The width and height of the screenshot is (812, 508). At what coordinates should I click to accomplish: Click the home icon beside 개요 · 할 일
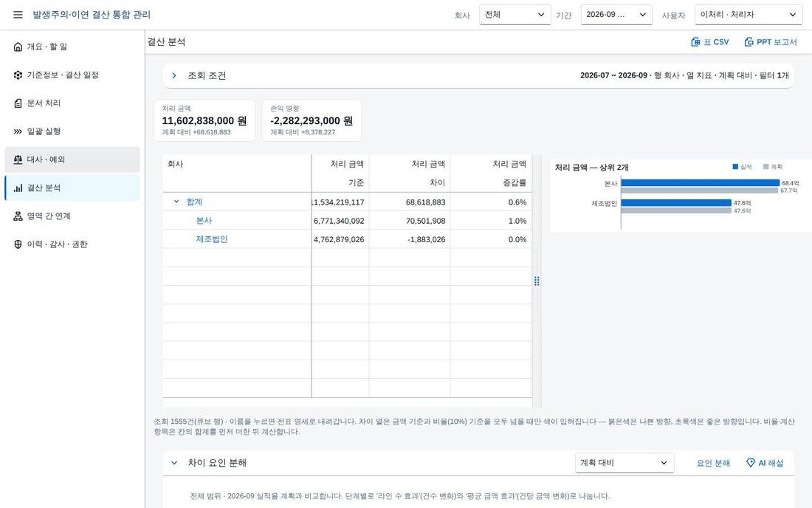[18, 47]
